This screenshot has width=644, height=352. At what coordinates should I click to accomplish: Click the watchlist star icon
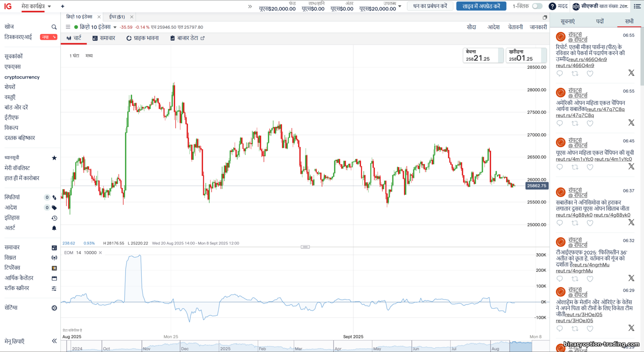pyautogui.click(x=54, y=158)
